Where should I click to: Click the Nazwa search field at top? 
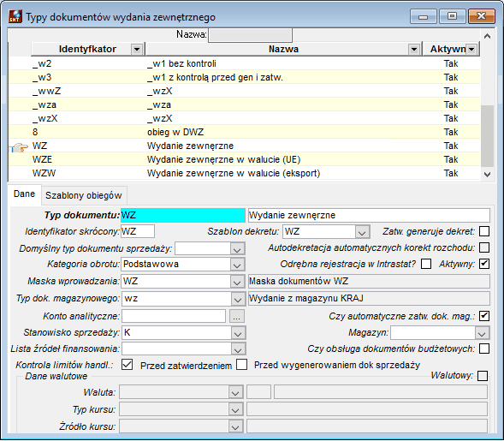(x=251, y=35)
